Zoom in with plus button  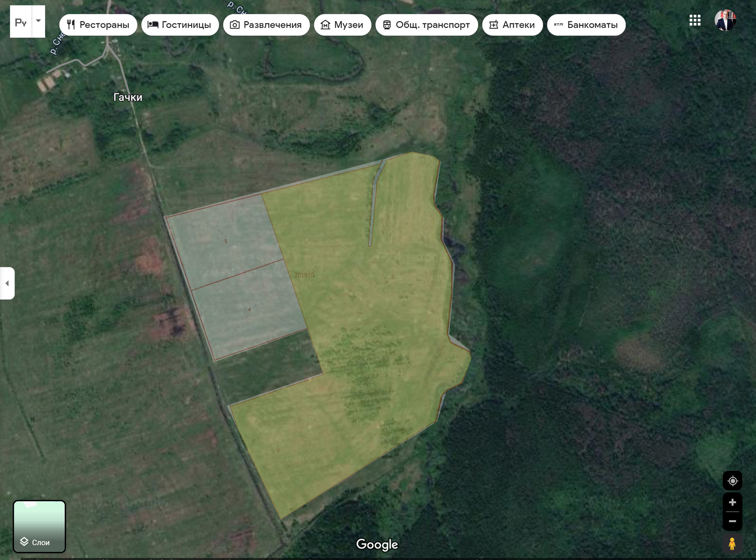[732, 502]
